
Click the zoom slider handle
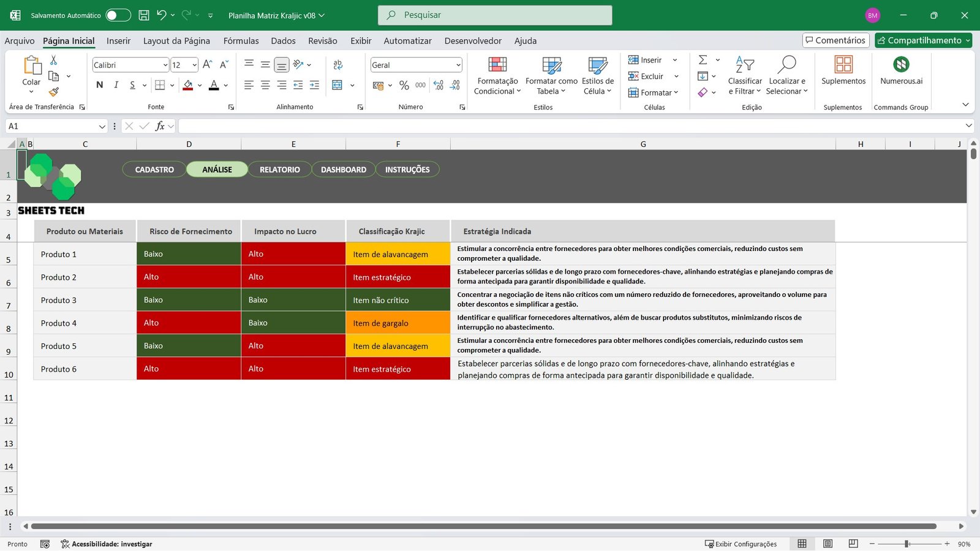[907, 544]
